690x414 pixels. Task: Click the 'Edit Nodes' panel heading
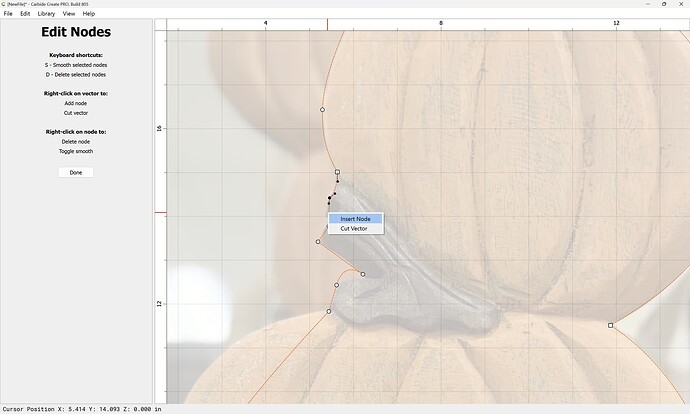point(76,32)
